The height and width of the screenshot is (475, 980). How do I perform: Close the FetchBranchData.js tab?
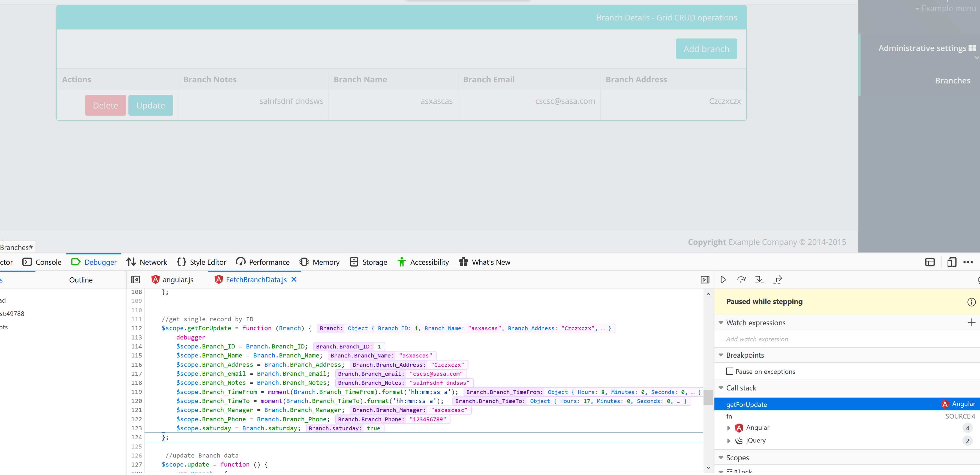[x=294, y=279]
